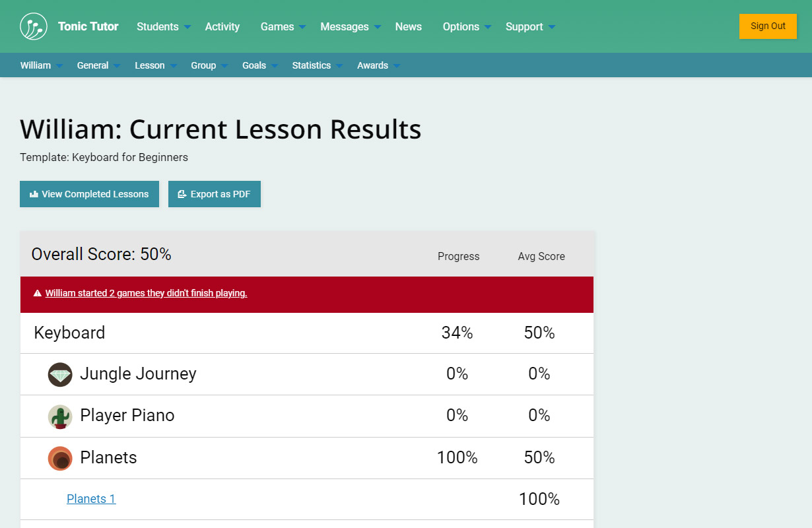Click the warning triangle icon in red banner
The width and height of the screenshot is (812, 528).
(38, 293)
